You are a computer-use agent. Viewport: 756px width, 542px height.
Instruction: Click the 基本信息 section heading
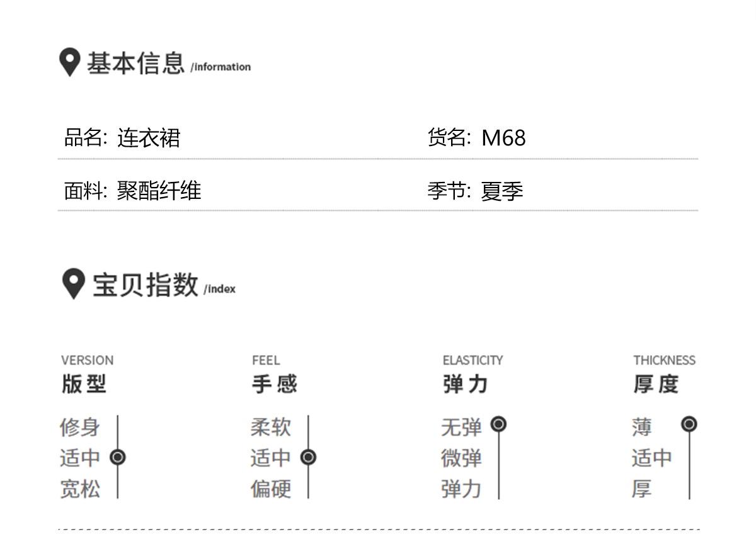(135, 63)
